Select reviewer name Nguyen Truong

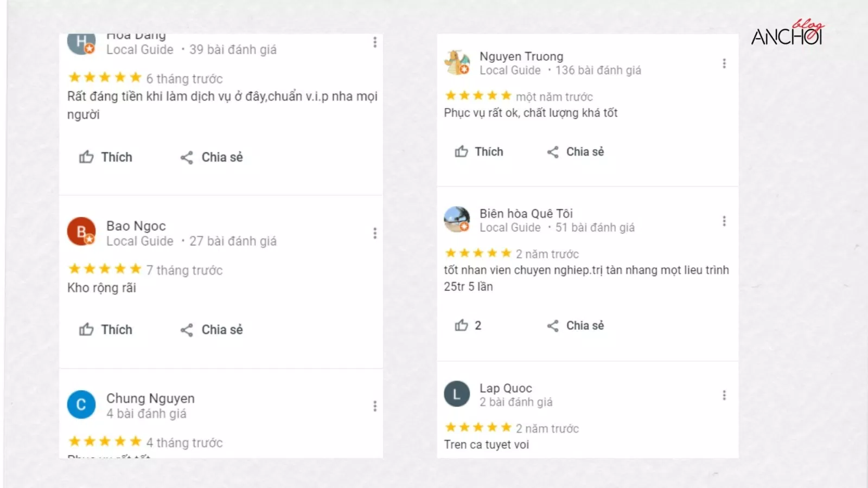point(521,56)
